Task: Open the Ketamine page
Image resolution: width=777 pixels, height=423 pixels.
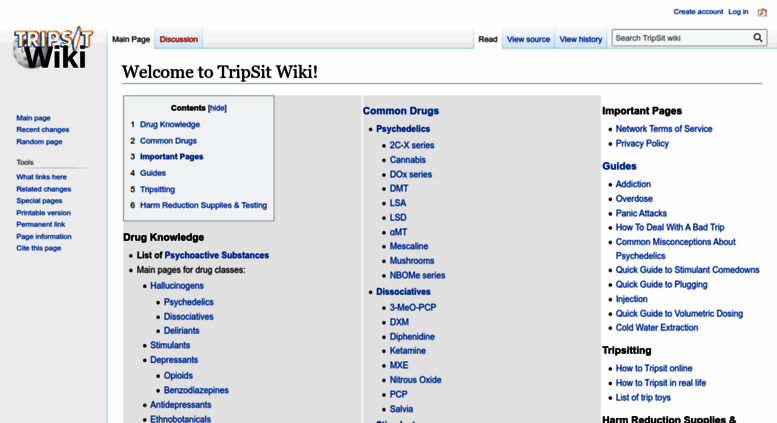Action: [x=407, y=351]
